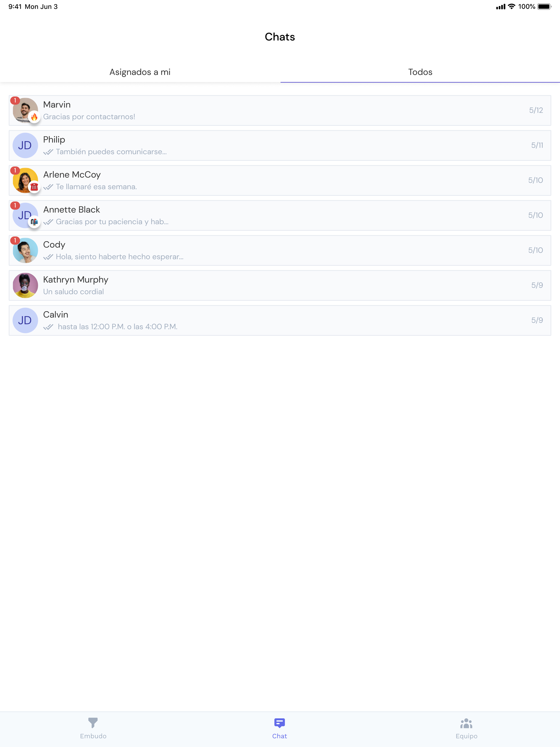
Task: Tap the fire emoji badge on Marvin's avatar
Action: click(34, 117)
